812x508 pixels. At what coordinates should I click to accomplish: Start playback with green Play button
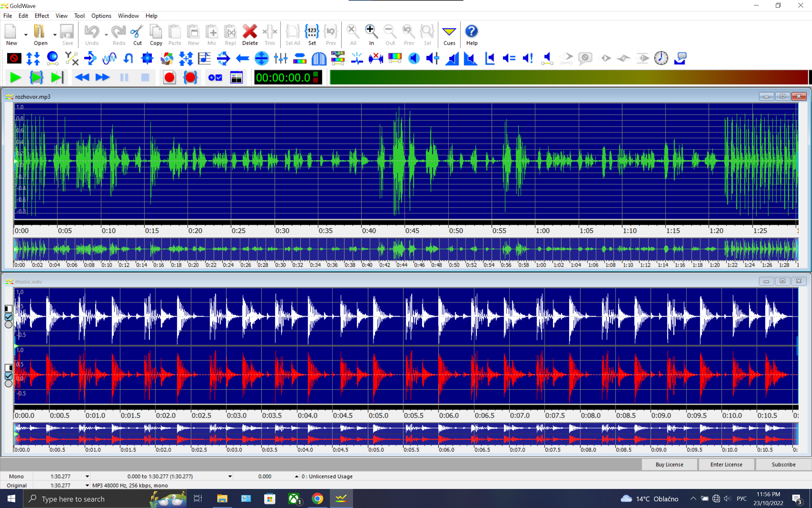[16, 77]
